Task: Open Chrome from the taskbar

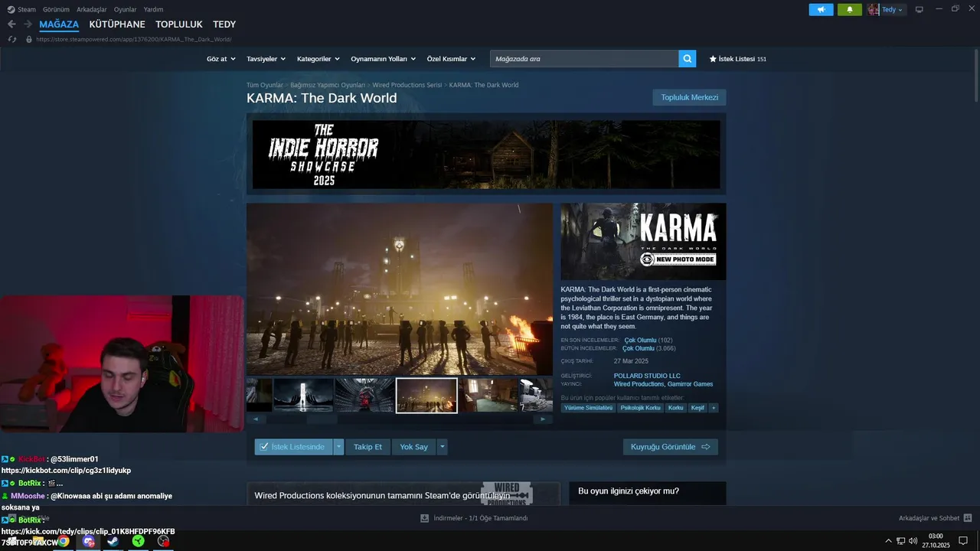Action: click(x=64, y=541)
